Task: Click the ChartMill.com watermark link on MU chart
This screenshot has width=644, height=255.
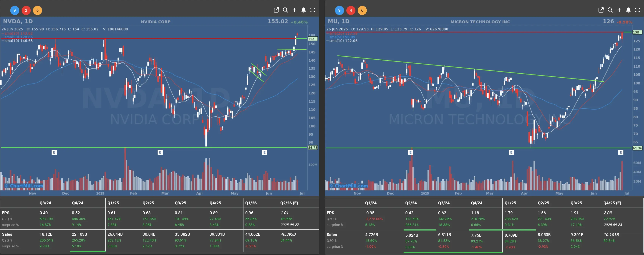Action: [349, 186]
